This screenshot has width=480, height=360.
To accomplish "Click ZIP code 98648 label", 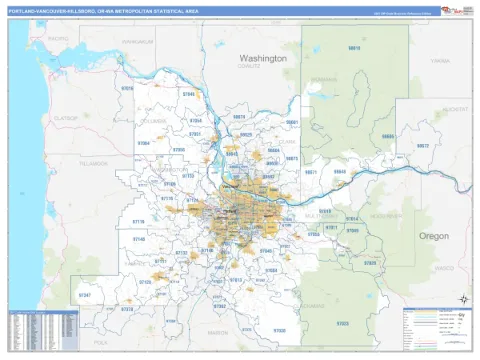I will pos(340,172).
